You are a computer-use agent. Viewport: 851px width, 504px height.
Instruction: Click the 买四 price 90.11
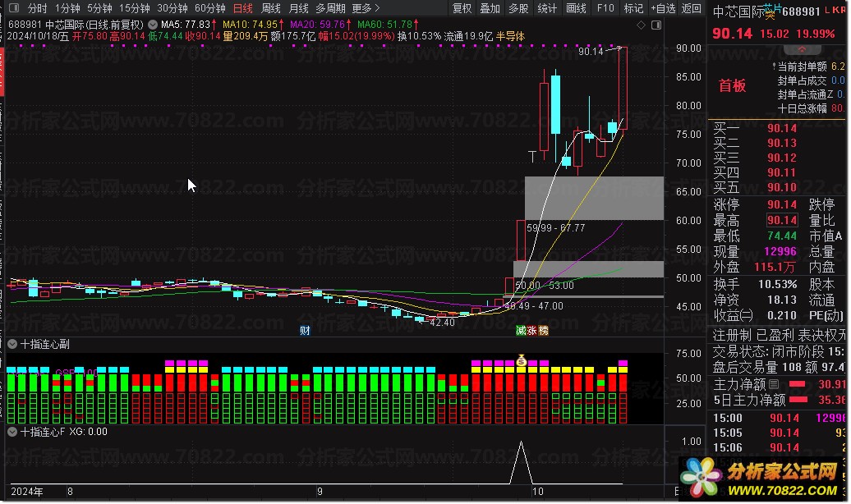781,172
